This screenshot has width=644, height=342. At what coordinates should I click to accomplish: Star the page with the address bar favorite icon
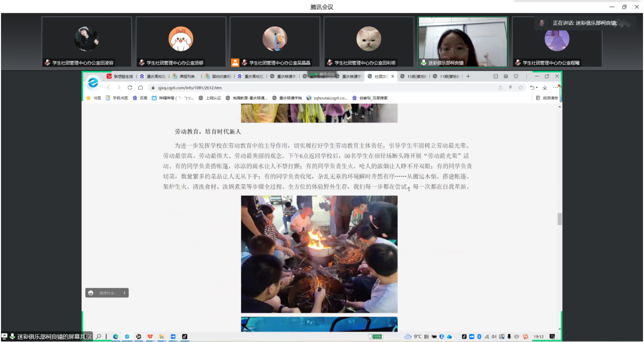521,87
